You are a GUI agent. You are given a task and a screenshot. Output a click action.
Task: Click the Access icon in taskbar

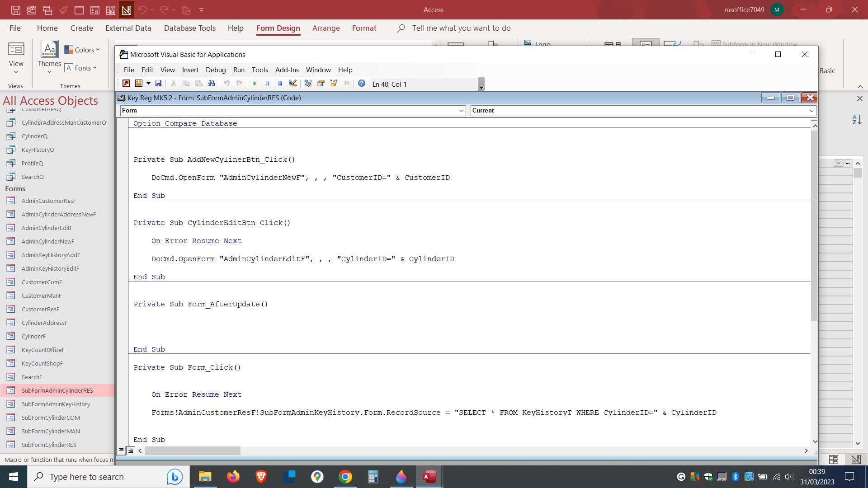tap(429, 477)
